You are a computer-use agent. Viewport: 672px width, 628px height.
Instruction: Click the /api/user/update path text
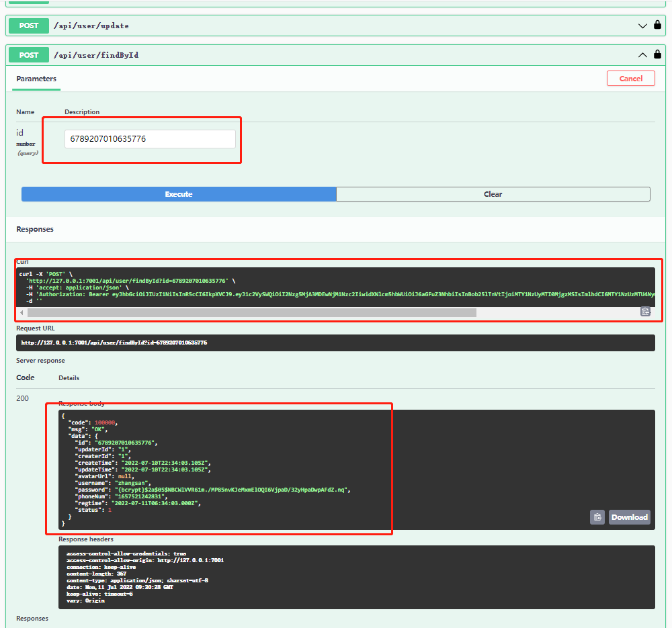click(91, 26)
